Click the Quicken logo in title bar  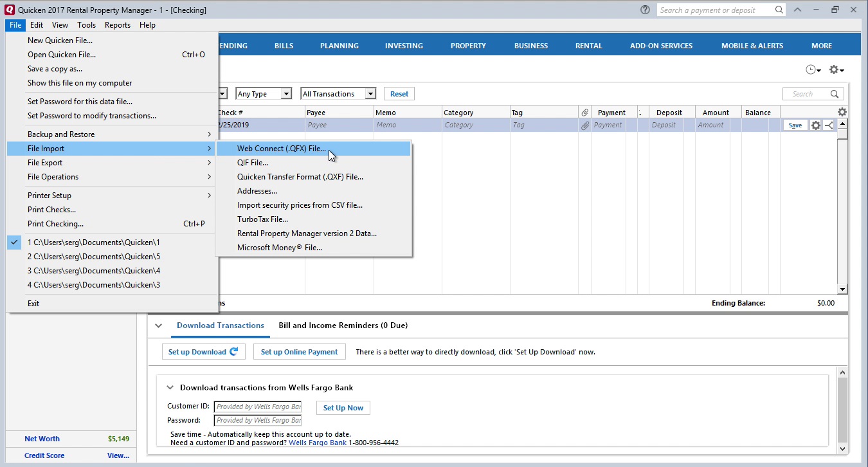[x=10, y=10]
